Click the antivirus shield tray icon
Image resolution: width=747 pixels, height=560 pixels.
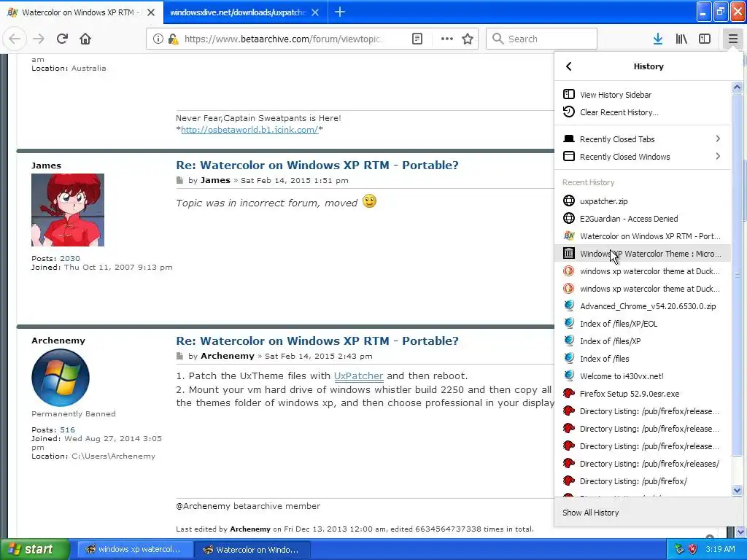[693, 549]
